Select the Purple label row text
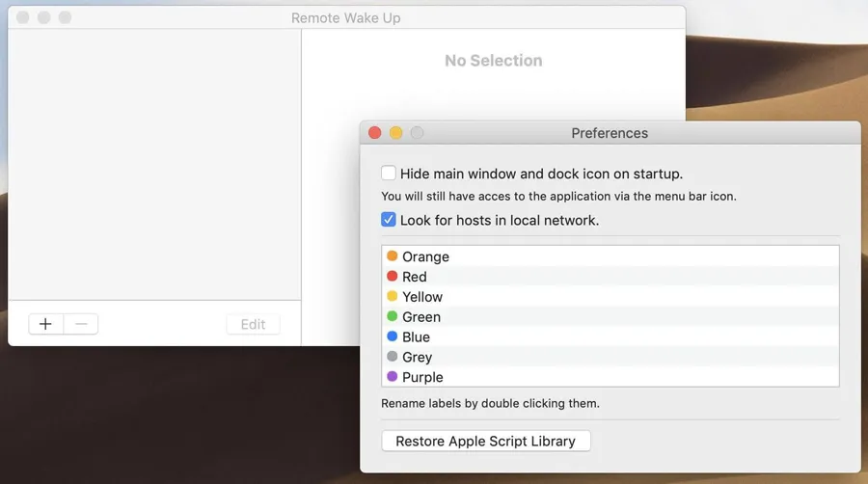This screenshot has width=868, height=484. coord(422,377)
